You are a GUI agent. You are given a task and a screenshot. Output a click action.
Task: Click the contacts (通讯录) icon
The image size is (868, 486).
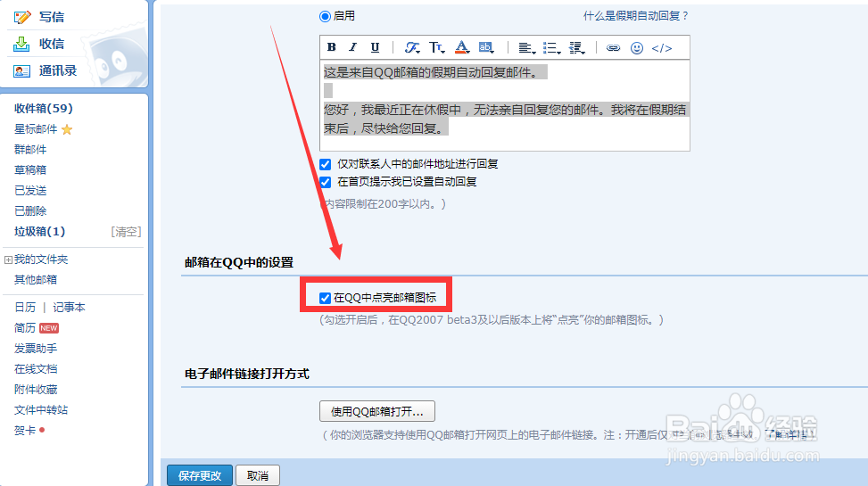21,70
